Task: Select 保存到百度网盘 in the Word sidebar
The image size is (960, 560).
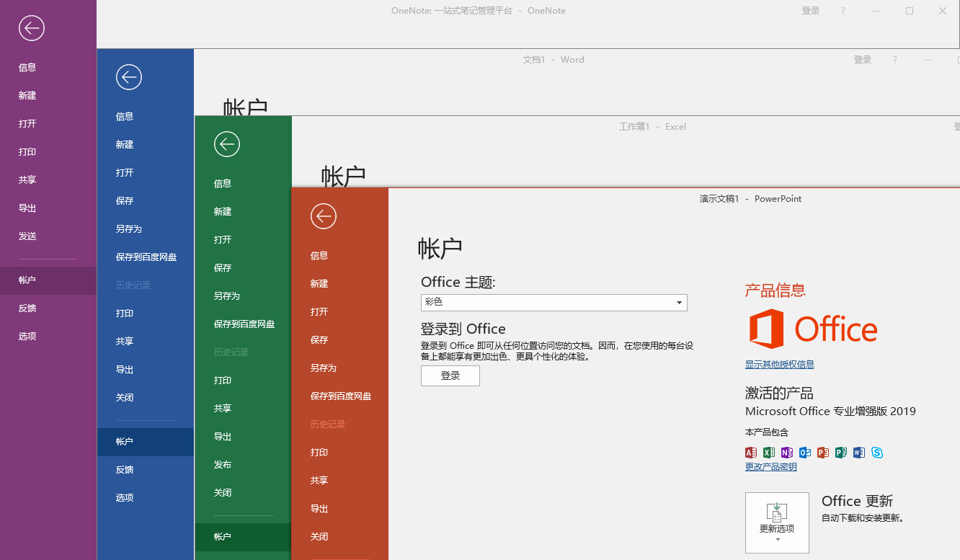Action: coord(146,257)
